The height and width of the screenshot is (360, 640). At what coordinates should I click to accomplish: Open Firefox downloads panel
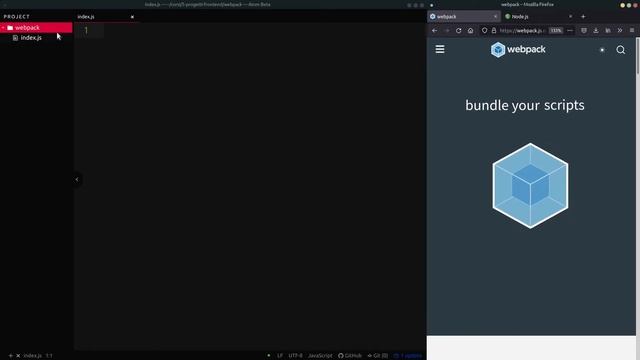click(x=596, y=31)
